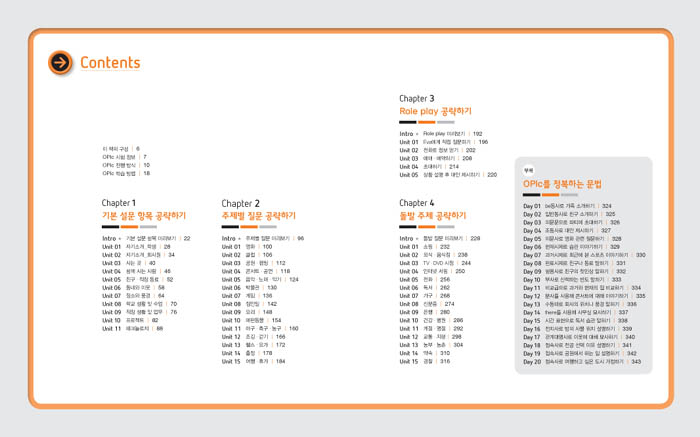Select Chapter 2 Intro entry page 96
The width and height of the screenshot is (700, 437).
coord(262,239)
